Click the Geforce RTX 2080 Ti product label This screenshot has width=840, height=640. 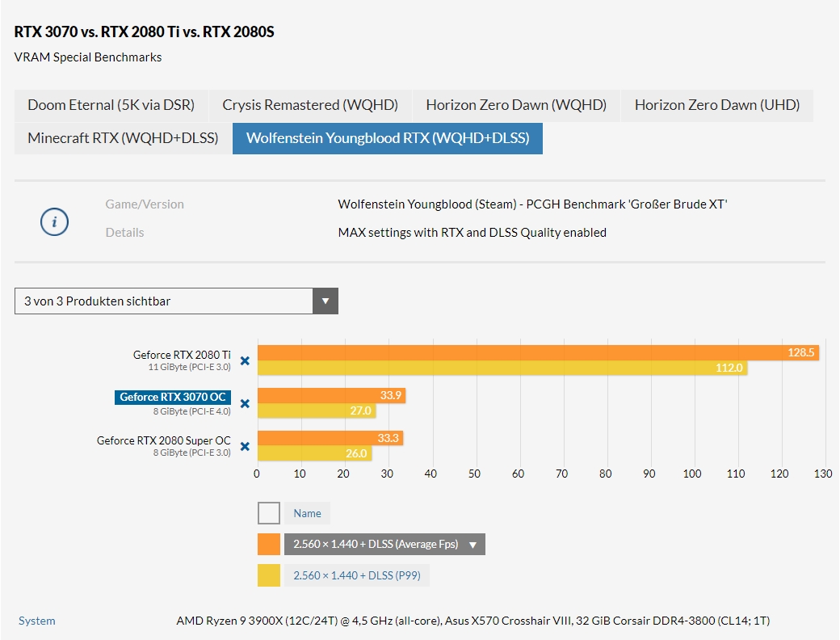pyautogui.click(x=182, y=355)
